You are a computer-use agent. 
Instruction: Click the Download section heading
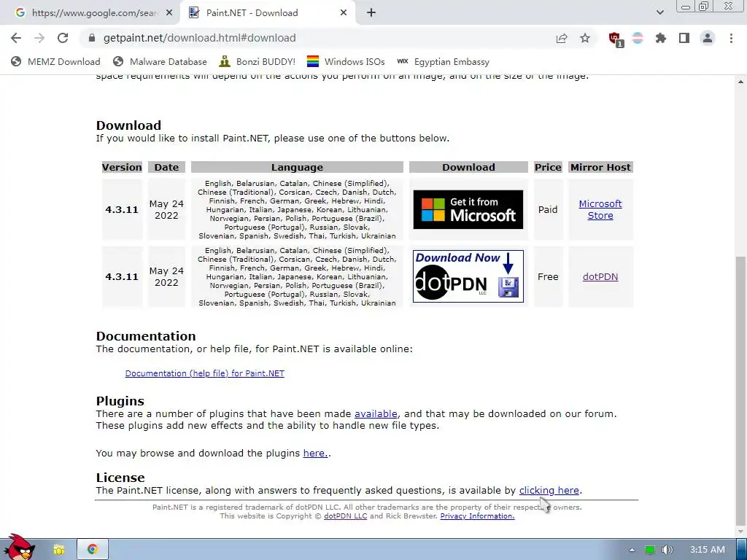coord(128,125)
